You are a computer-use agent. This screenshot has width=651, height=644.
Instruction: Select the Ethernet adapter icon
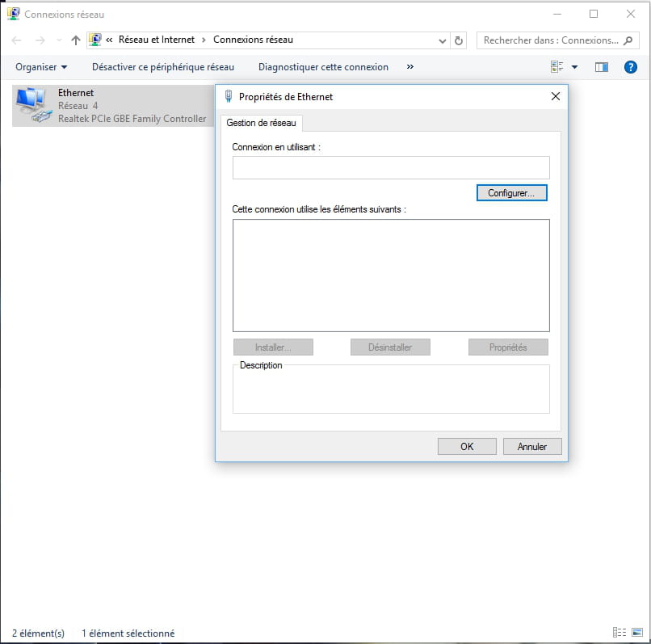[33, 105]
